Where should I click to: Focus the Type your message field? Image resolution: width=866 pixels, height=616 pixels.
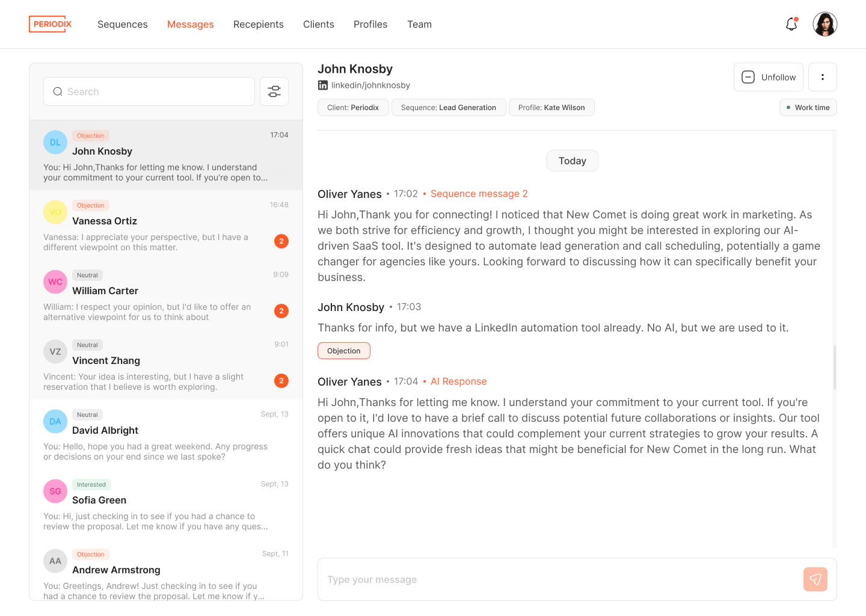point(553,579)
